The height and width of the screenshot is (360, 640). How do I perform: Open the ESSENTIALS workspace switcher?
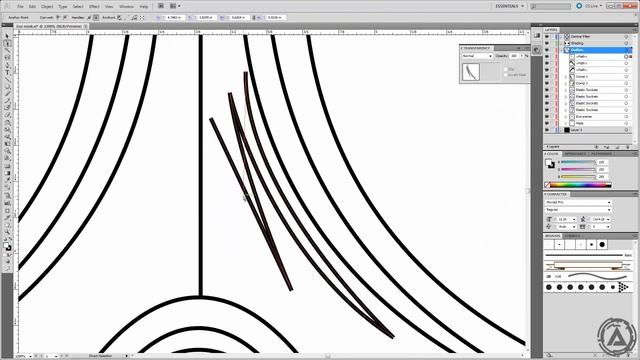[x=510, y=6]
